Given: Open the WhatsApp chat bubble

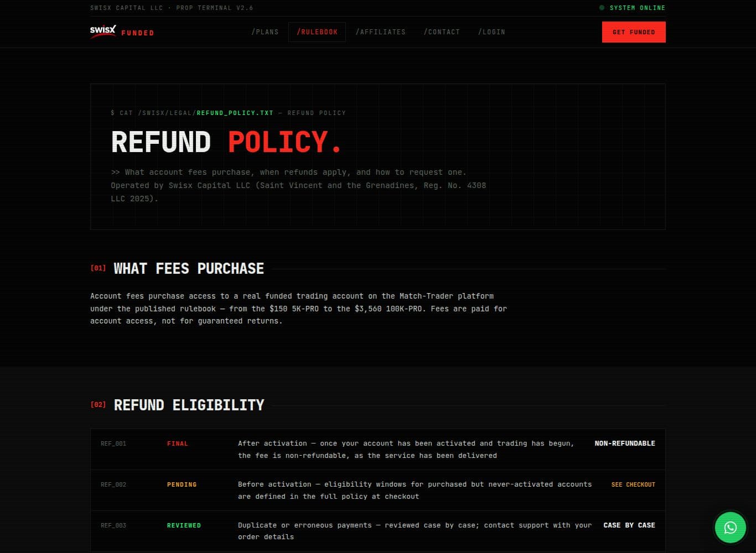Looking at the screenshot, I should tap(730, 527).
